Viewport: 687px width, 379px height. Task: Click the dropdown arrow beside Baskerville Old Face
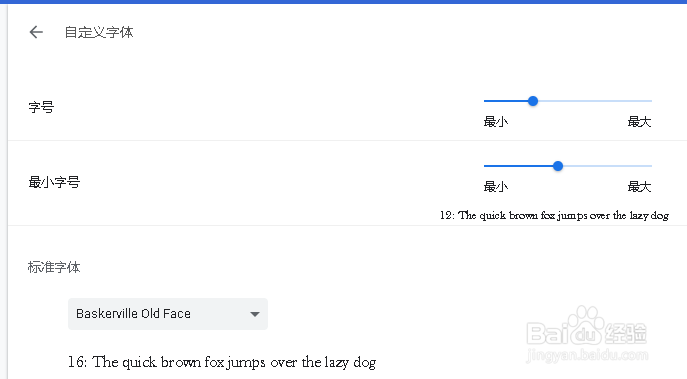point(255,314)
